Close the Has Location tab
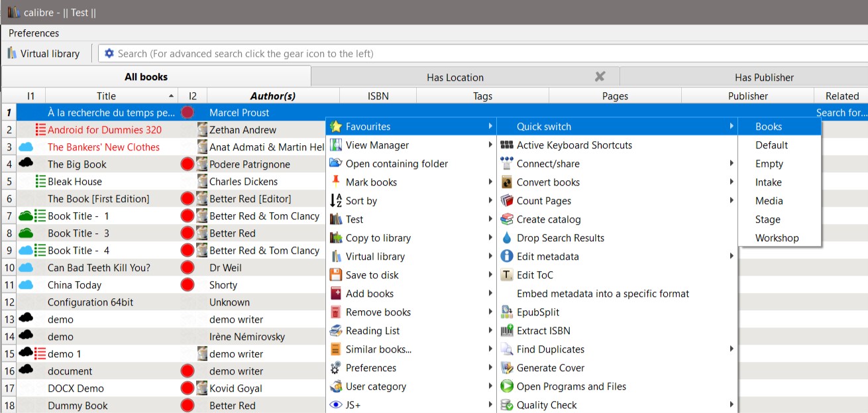The height and width of the screenshot is (413, 868). click(x=600, y=77)
